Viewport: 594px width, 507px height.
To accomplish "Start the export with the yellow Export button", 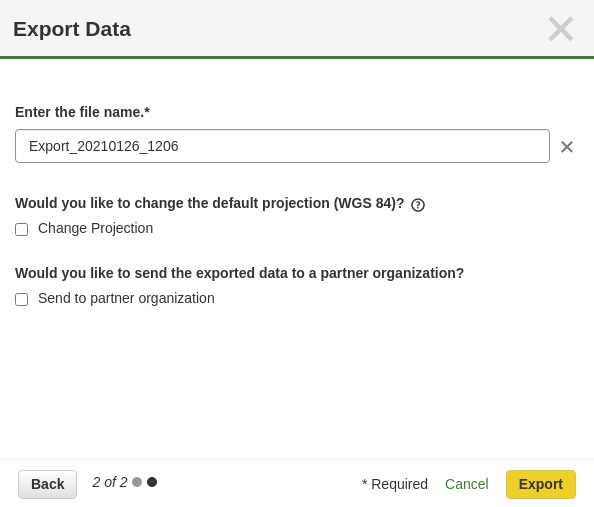I will pos(541,484).
